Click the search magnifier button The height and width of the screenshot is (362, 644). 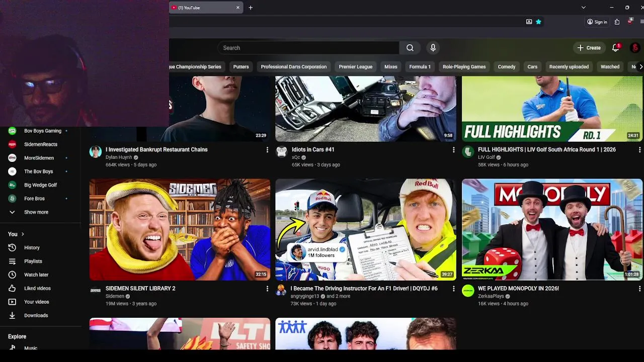(x=410, y=48)
